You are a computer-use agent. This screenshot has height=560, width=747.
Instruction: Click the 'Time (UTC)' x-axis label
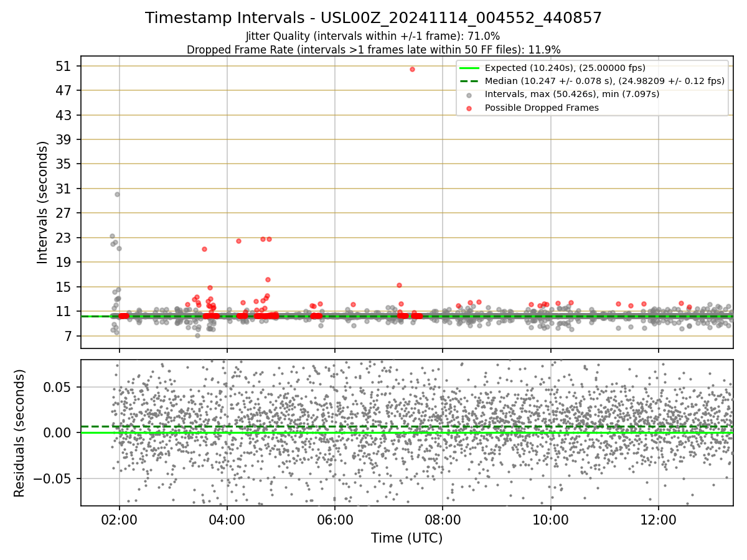407,538
